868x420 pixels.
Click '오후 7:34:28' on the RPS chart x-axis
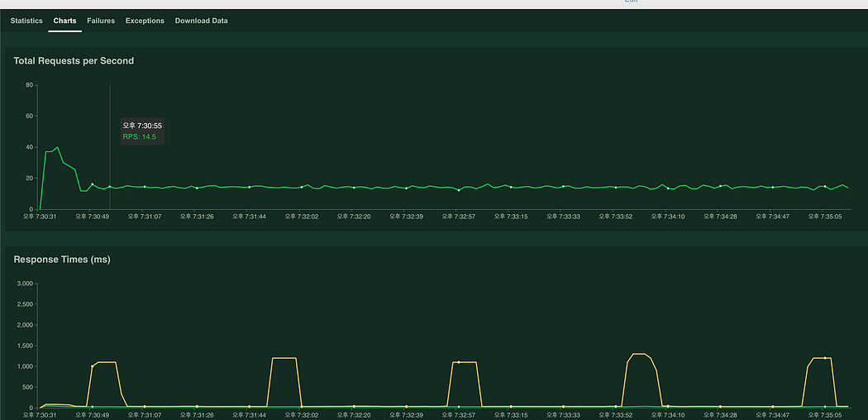[720, 217]
